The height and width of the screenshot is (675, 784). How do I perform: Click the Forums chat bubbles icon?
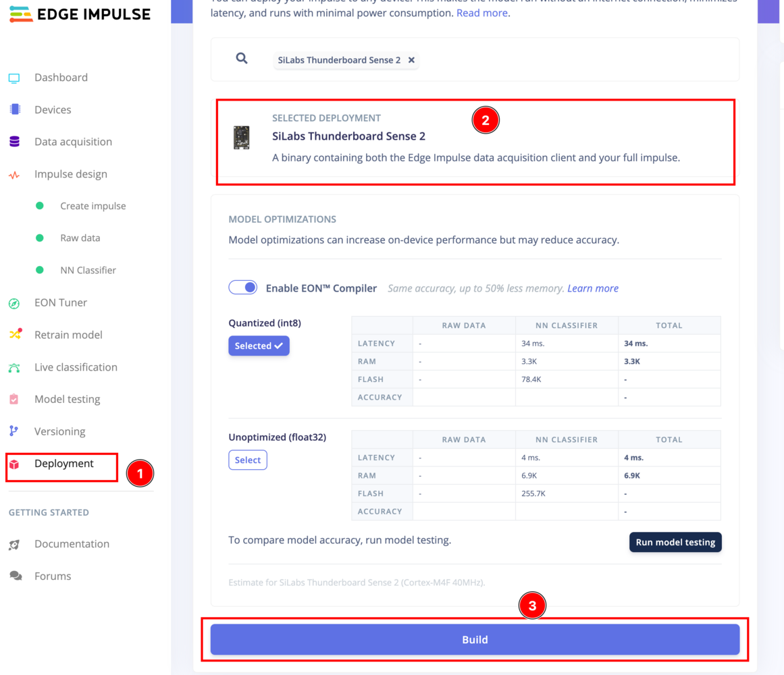(x=16, y=576)
